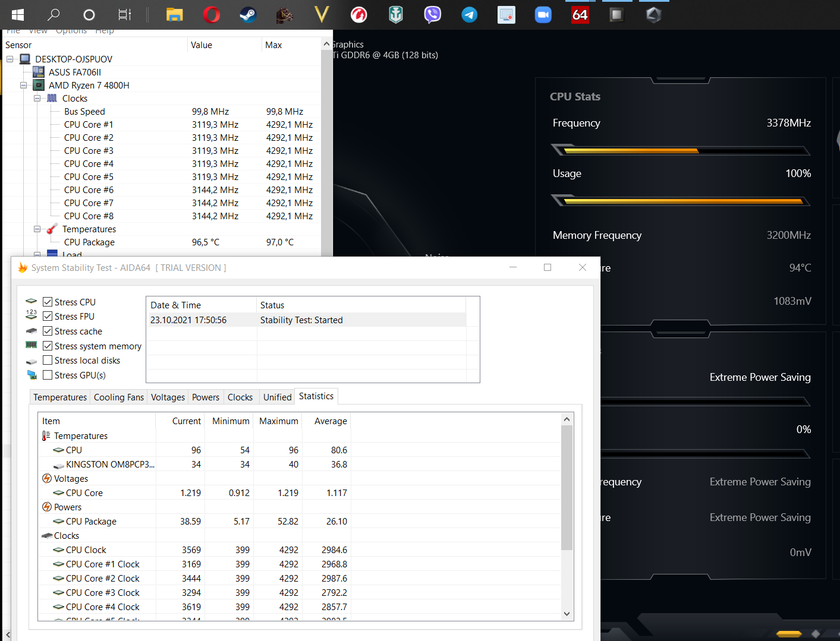
Task: Click CPU Usage bar in CPU Stats
Action: 681,201
